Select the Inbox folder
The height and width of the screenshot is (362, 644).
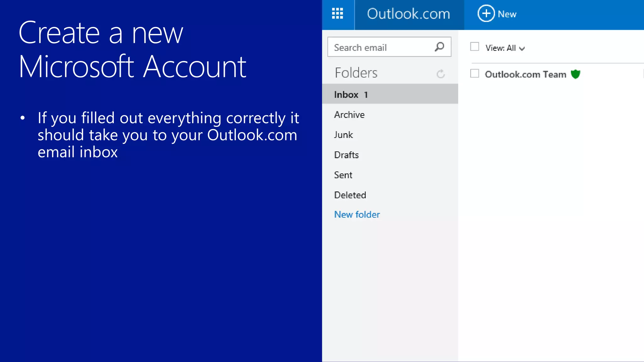tap(346, 95)
